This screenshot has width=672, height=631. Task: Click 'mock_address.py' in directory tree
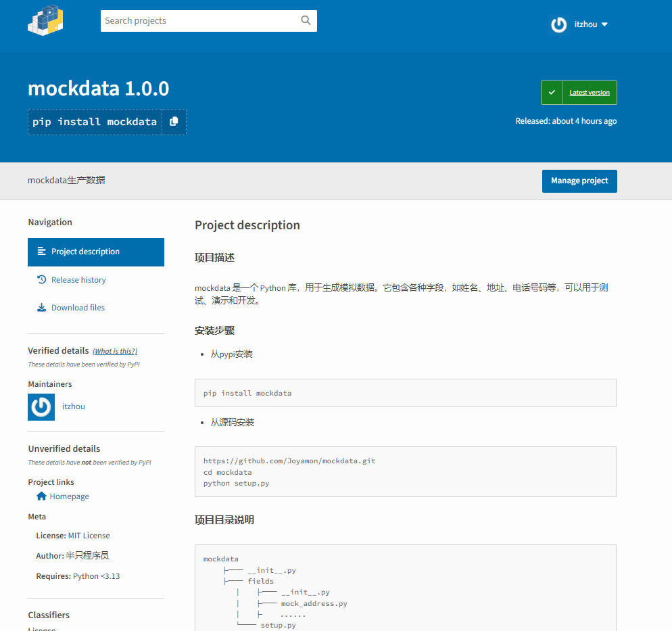[314, 603]
